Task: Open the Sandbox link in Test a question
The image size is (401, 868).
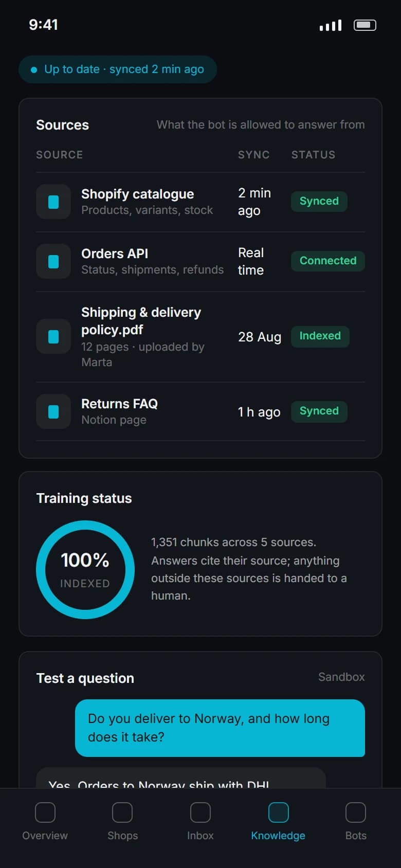Action: click(341, 677)
